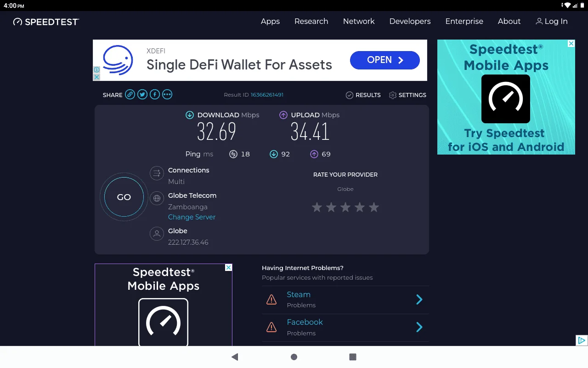Click the speedometer image in right ad
The image size is (588, 368).
pos(506,99)
